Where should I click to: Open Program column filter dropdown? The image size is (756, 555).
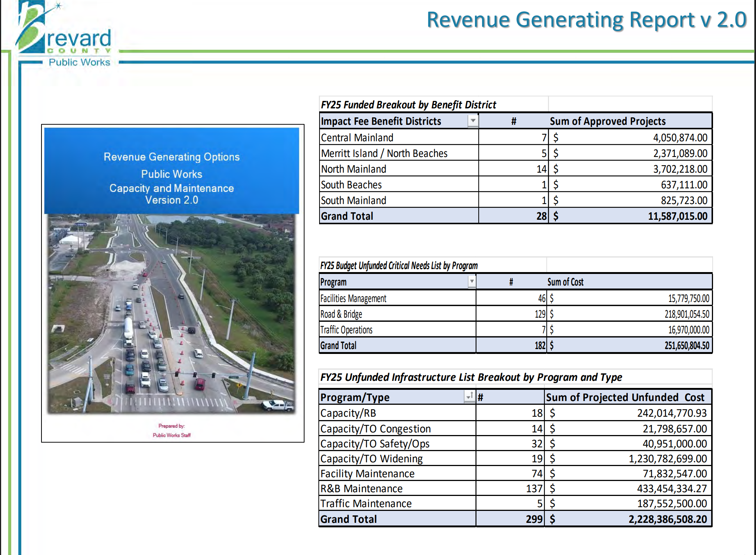point(472,281)
